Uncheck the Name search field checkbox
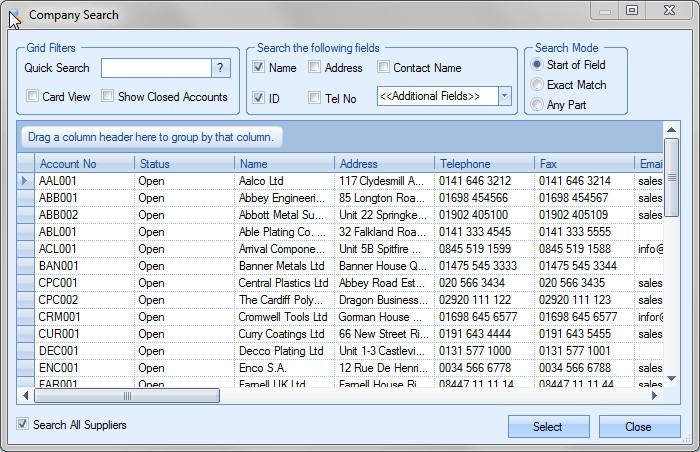This screenshot has height=452, width=700. tap(259, 68)
